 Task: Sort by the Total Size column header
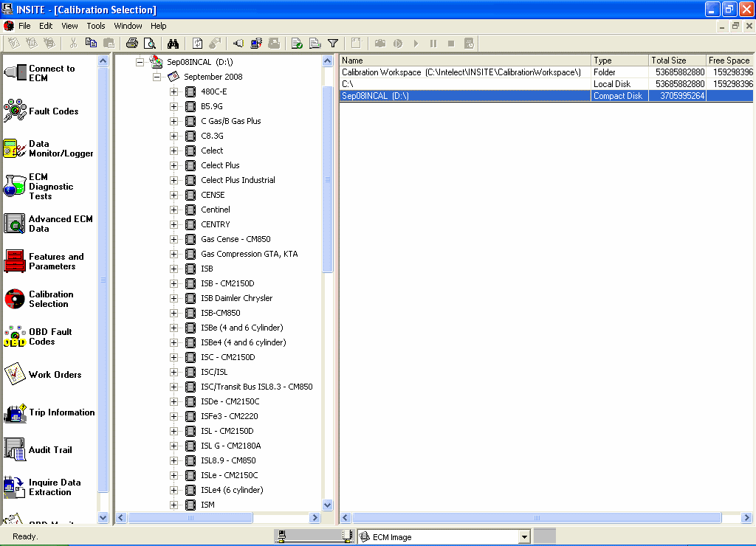pyautogui.click(x=677, y=61)
